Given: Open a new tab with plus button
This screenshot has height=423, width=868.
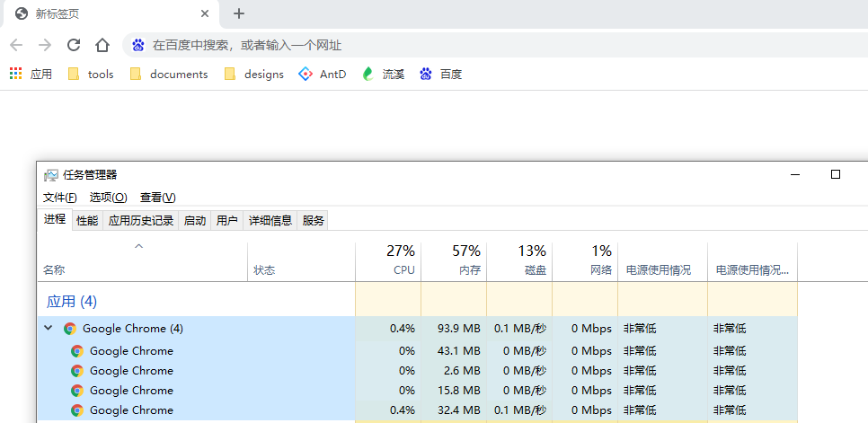Looking at the screenshot, I should tap(239, 13).
